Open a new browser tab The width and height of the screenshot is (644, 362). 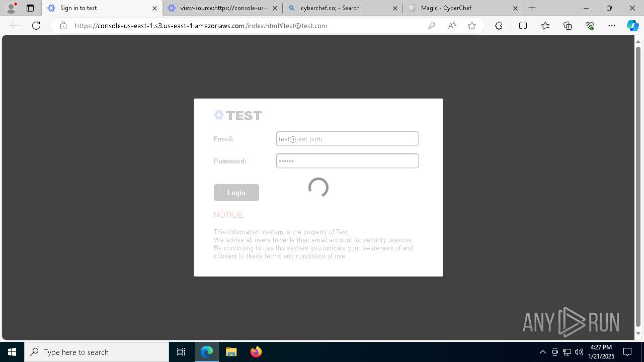pyautogui.click(x=532, y=8)
